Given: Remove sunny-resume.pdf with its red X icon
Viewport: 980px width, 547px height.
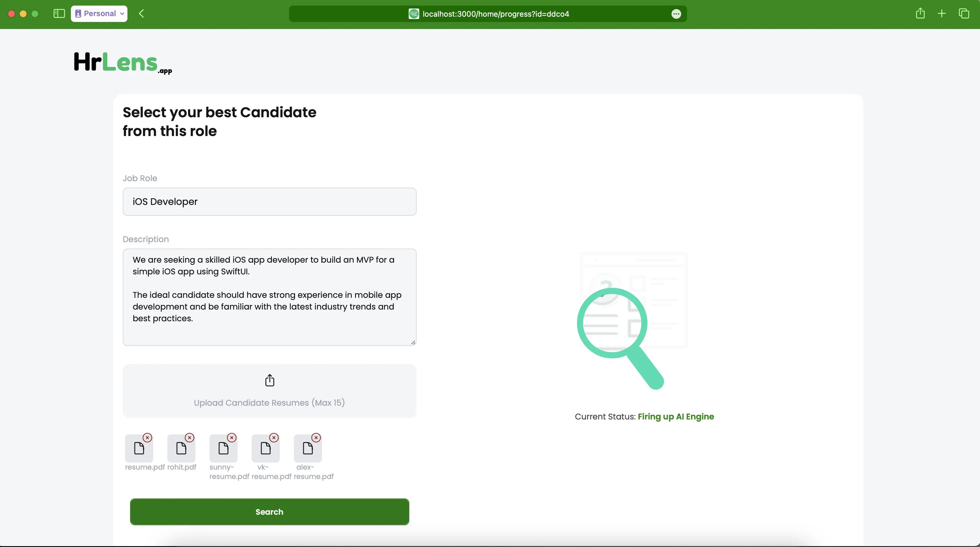Looking at the screenshot, I should [232, 438].
